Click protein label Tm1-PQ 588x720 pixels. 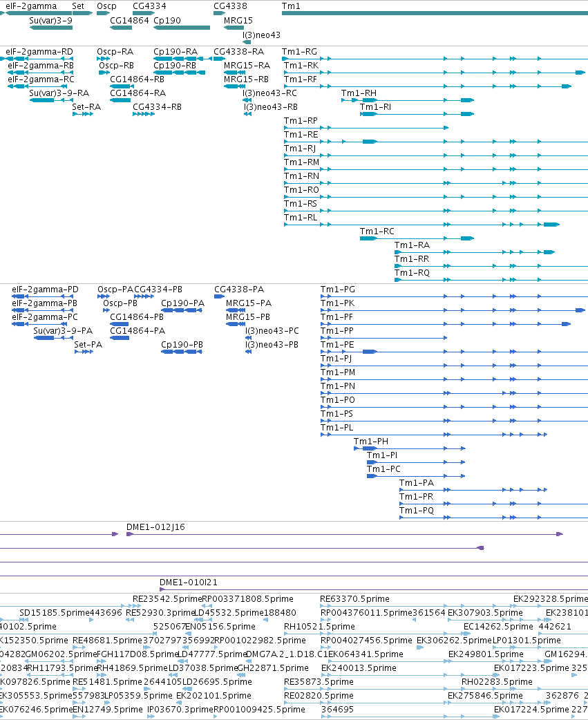click(417, 511)
